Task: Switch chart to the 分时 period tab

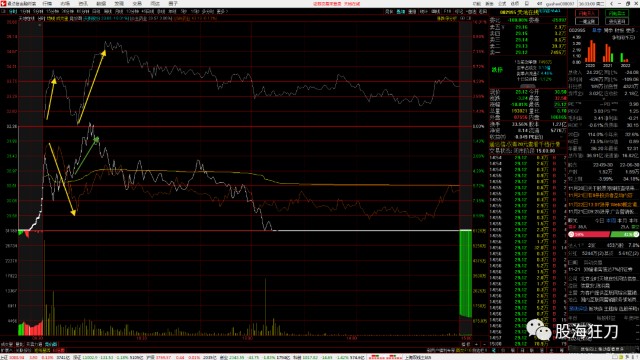Action: [x=13, y=11]
